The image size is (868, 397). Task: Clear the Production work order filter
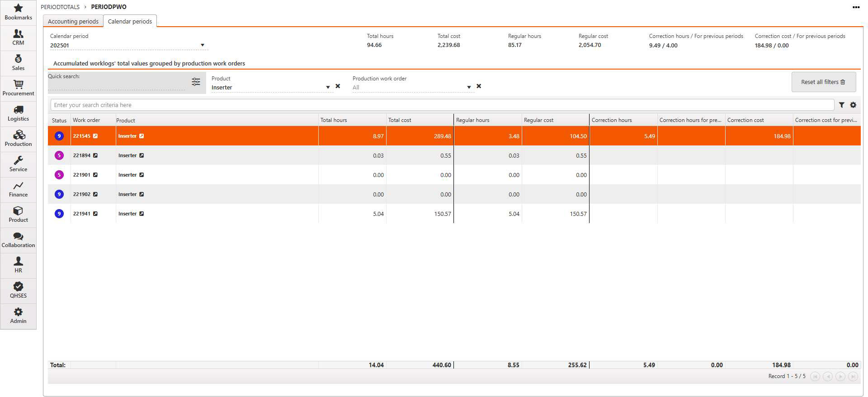click(479, 86)
